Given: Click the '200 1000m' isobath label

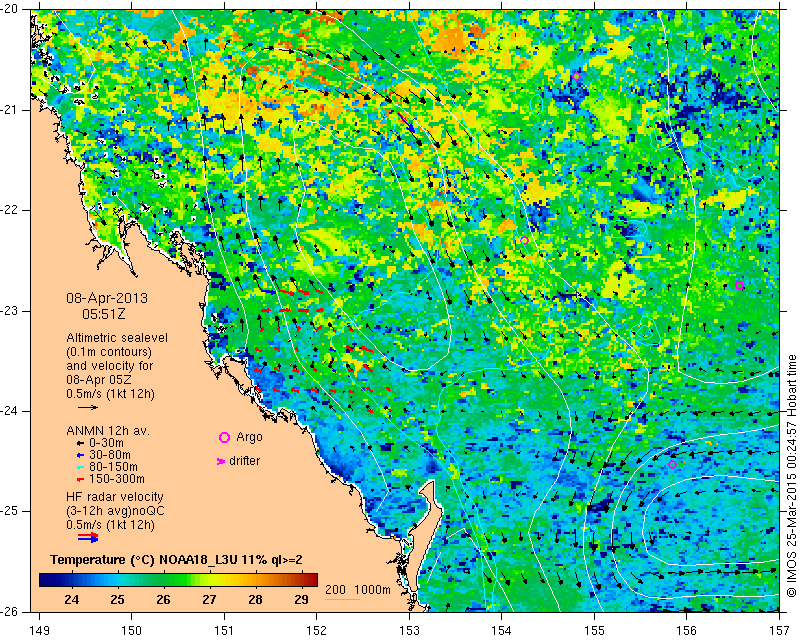Looking at the screenshot, I should click(358, 590).
